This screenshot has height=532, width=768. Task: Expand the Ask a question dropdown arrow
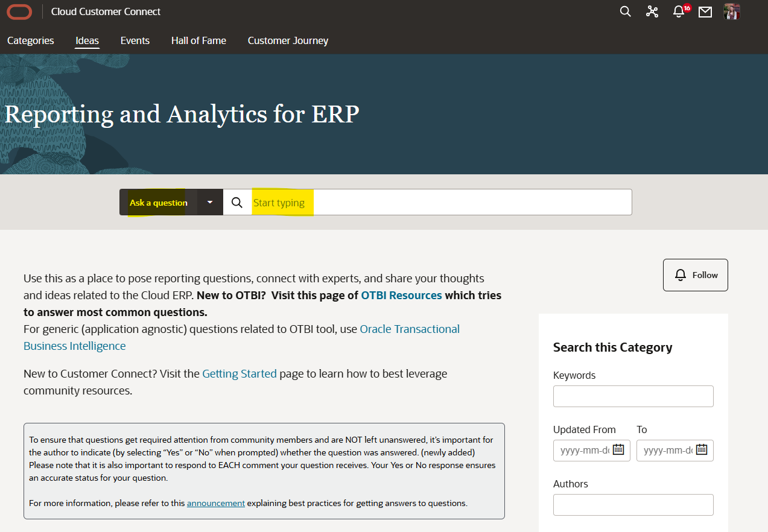coord(210,202)
